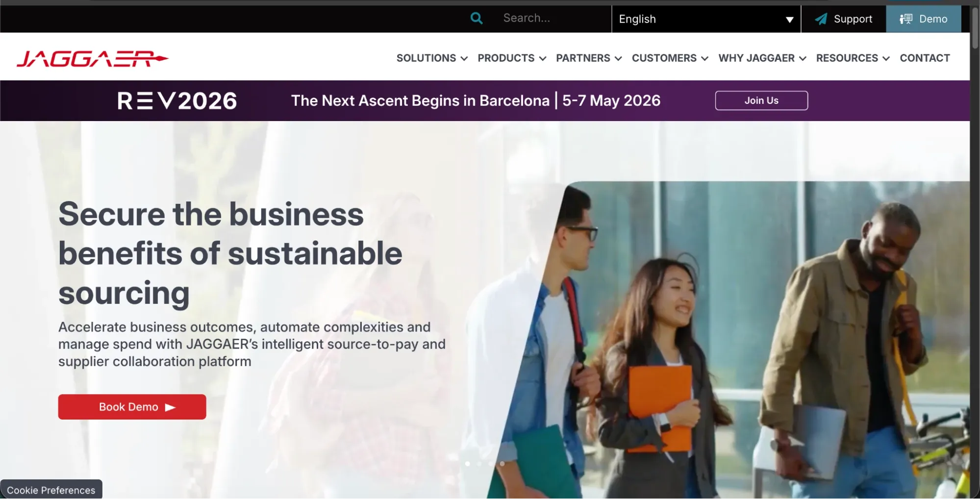Open the English language dropdown
The image size is (980, 499).
pyautogui.click(x=706, y=19)
